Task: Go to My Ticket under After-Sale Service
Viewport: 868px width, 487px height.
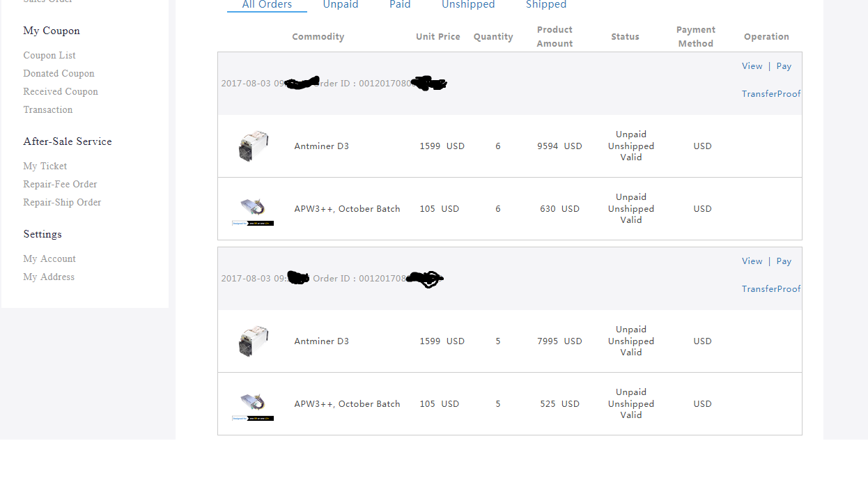Action: [45, 166]
